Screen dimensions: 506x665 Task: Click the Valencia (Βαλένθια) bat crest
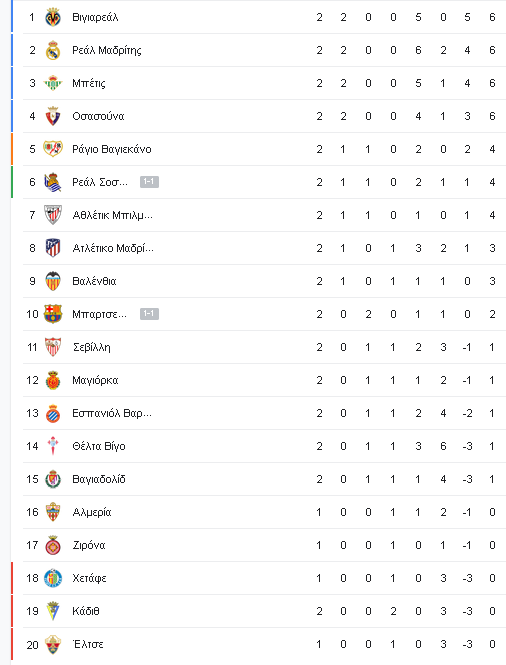coord(53,281)
